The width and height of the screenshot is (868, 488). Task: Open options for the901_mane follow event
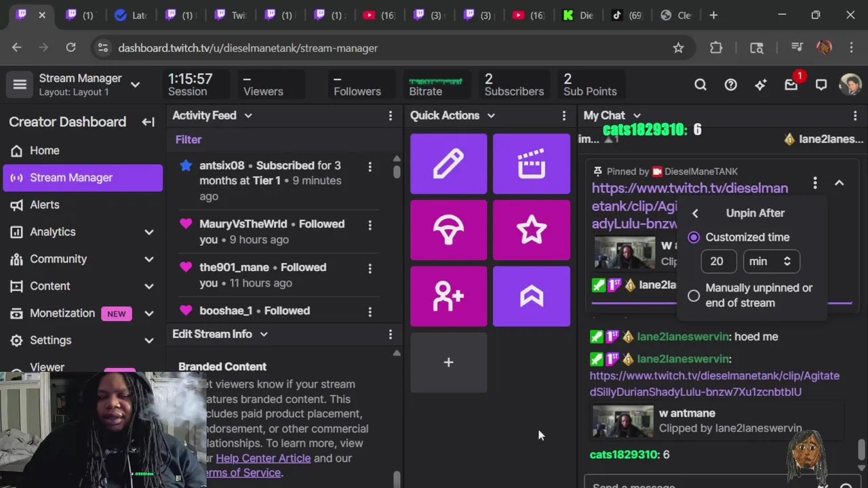pos(370,268)
